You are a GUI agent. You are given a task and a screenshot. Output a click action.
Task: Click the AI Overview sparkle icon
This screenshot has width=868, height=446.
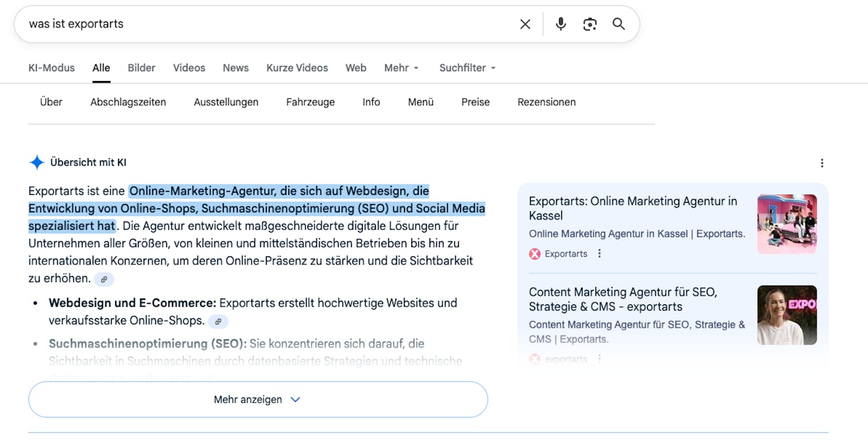36,162
